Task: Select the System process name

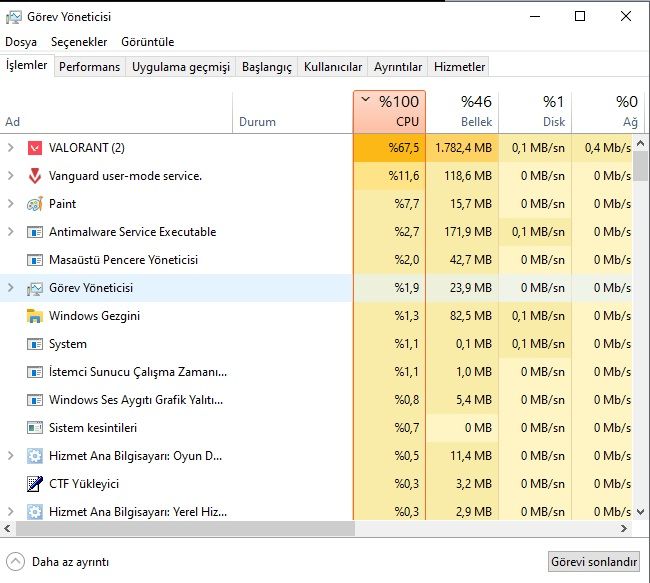Action: click(68, 344)
